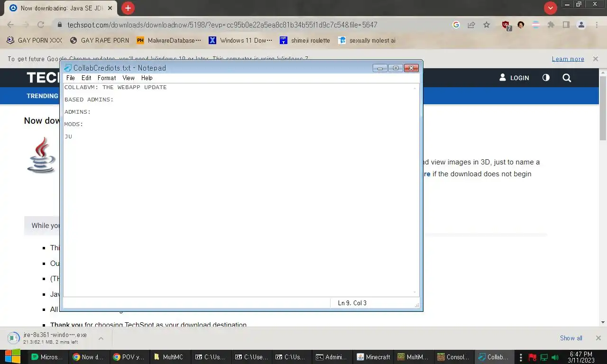Click the Notepad scrollbar up arrow

click(x=415, y=88)
